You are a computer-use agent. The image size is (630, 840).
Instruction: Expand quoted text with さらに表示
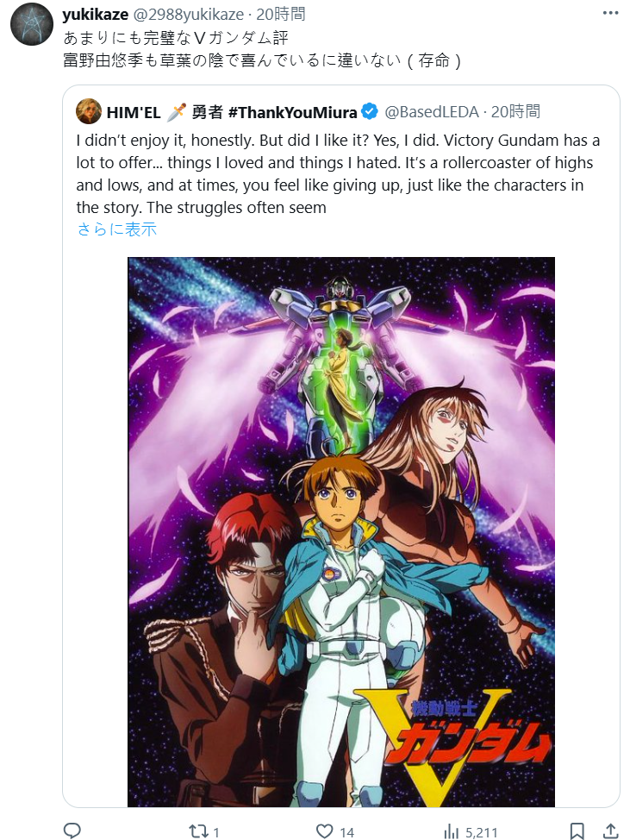116,229
